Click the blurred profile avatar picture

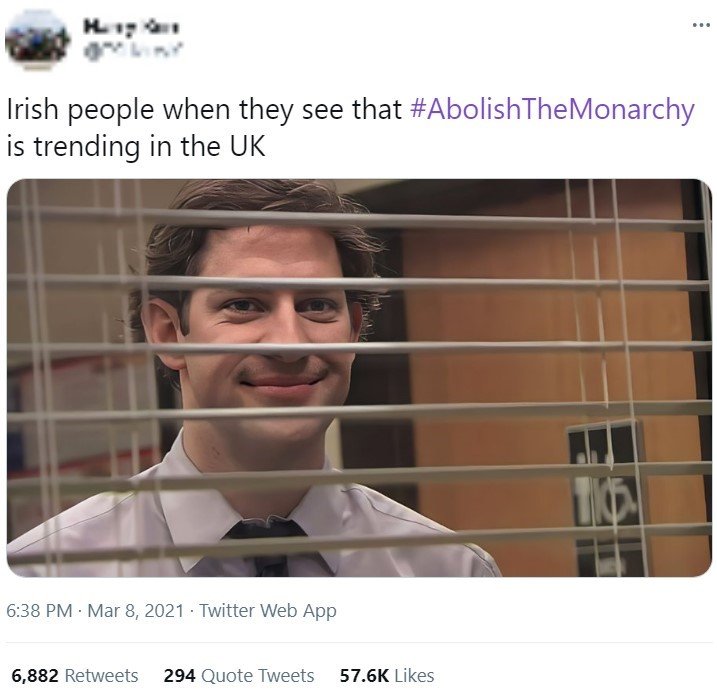tap(37, 40)
